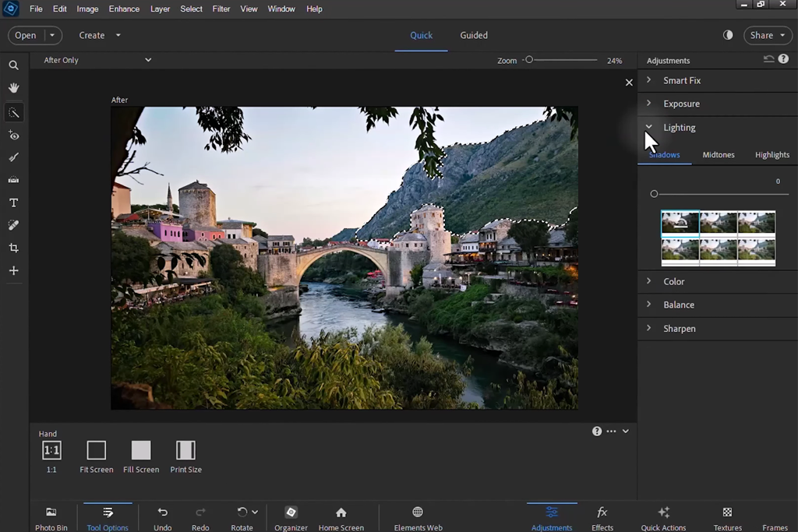Open the Rotate direction dropdown arrow
Viewport: 798px width, 532px height.
[x=255, y=513]
